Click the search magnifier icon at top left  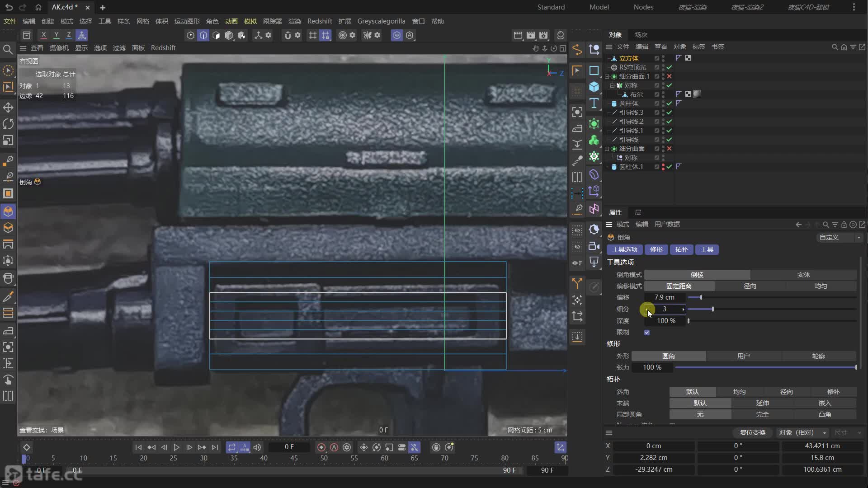[8, 49]
